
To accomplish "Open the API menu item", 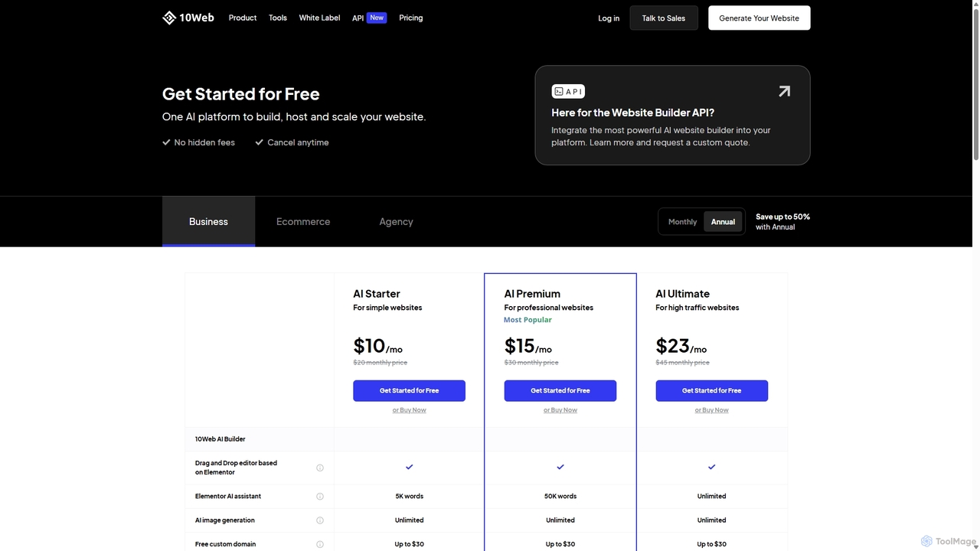I will pos(358,18).
